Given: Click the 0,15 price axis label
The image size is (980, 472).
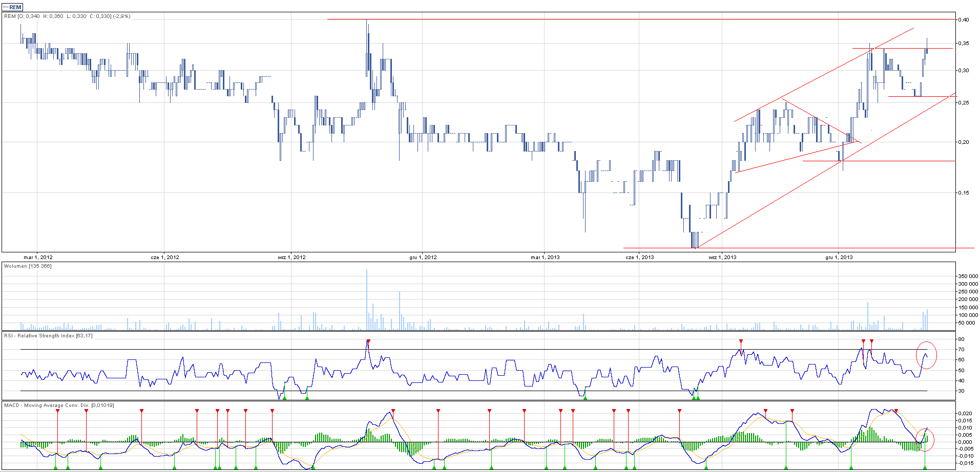Looking at the screenshot, I should click(963, 193).
